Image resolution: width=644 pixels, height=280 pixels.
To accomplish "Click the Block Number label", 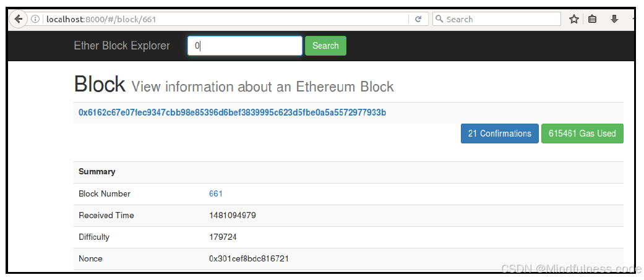I will (105, 194).
